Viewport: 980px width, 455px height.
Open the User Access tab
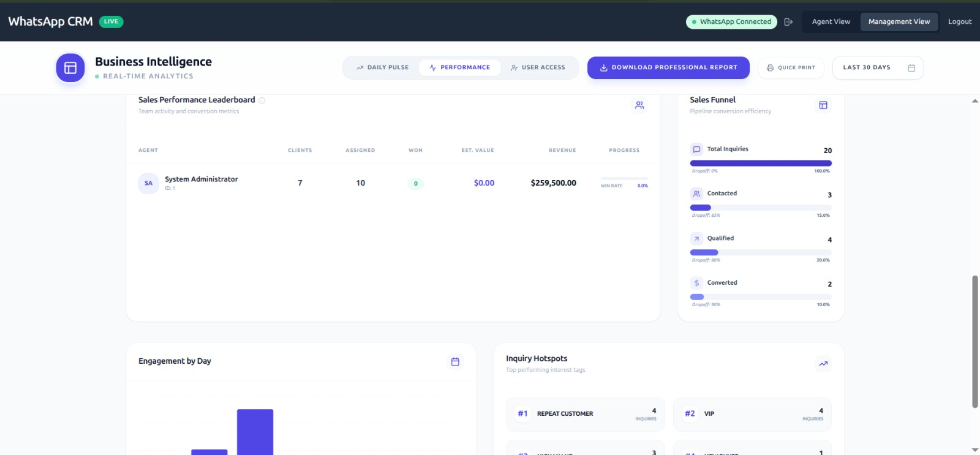coord(538,68)
